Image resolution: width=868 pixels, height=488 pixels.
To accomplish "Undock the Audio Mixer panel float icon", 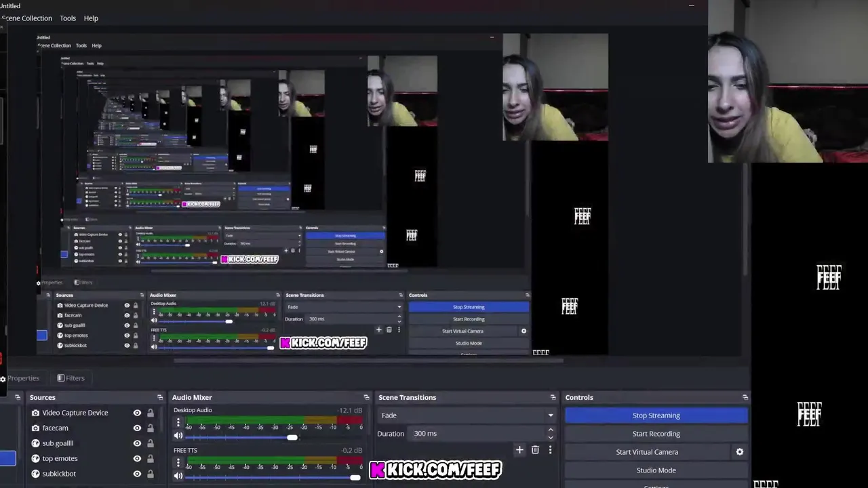I will click(x=366, y=397).
